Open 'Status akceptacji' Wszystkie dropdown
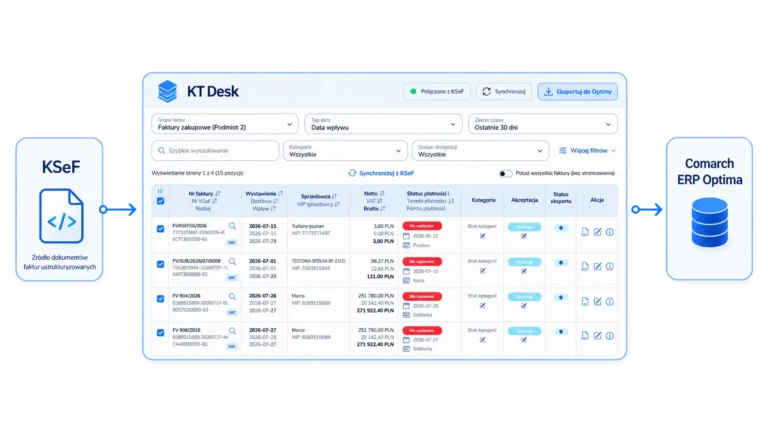 (x=480, y=151)
